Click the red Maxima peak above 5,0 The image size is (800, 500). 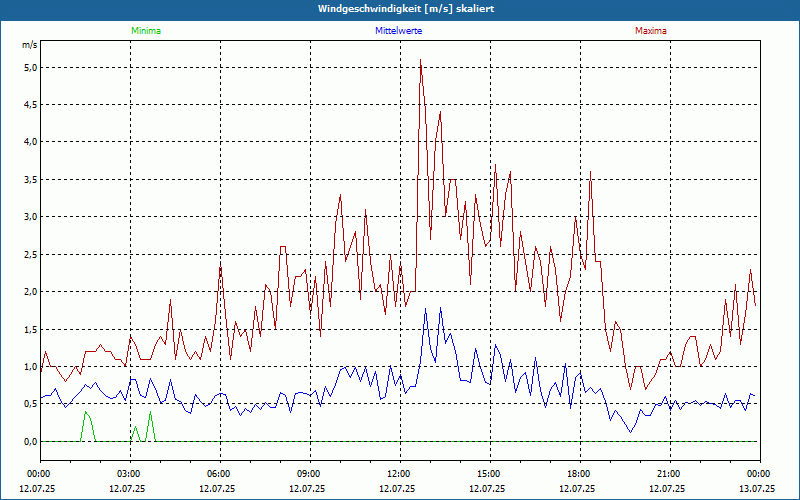coord(420,60)
